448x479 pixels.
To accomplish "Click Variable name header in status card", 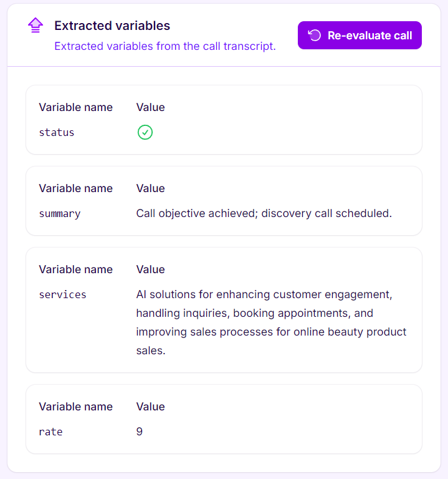I will [x=75, y=107].
